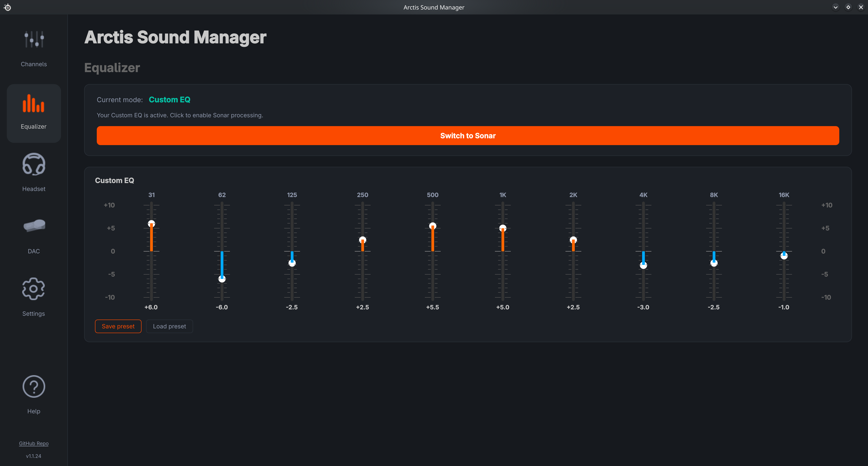Screen dimensions: 868x466
Task: Click the 16K frequency label
Action: [x=784, y=195]
